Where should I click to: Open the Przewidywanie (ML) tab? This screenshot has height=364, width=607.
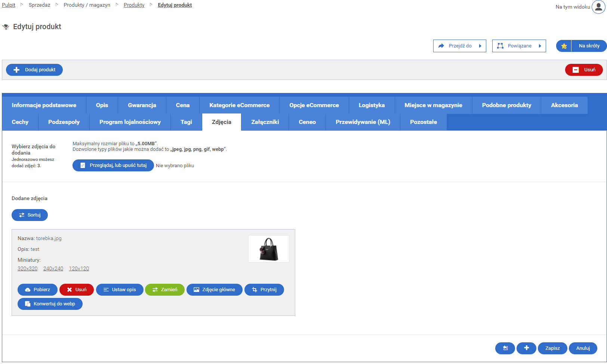click(x=363, y=122)
